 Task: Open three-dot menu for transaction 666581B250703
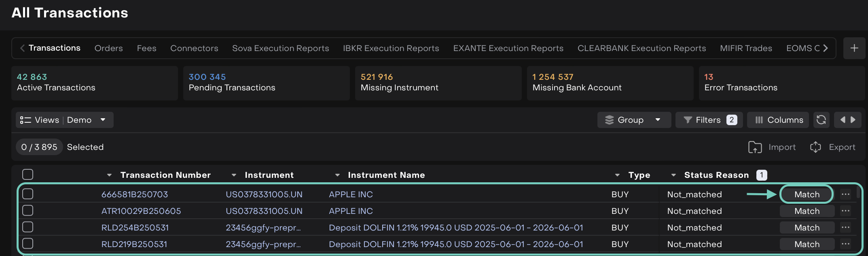click(x=845, y=194)
